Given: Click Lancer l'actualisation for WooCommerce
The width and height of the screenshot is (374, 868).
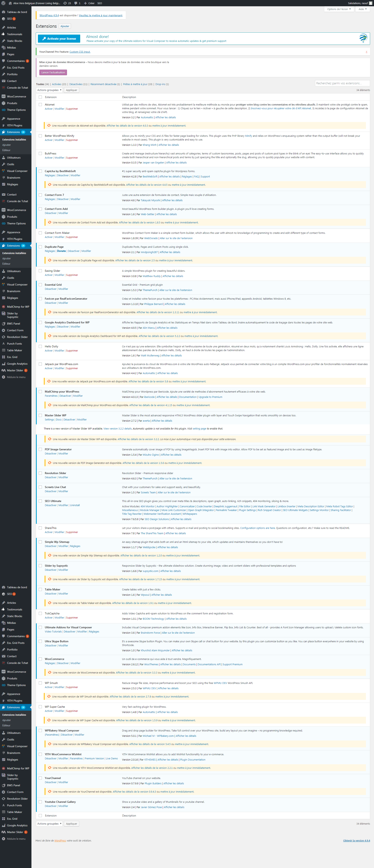Looking at the screenshot, I should pyautogui.click(x=53, y=72).
